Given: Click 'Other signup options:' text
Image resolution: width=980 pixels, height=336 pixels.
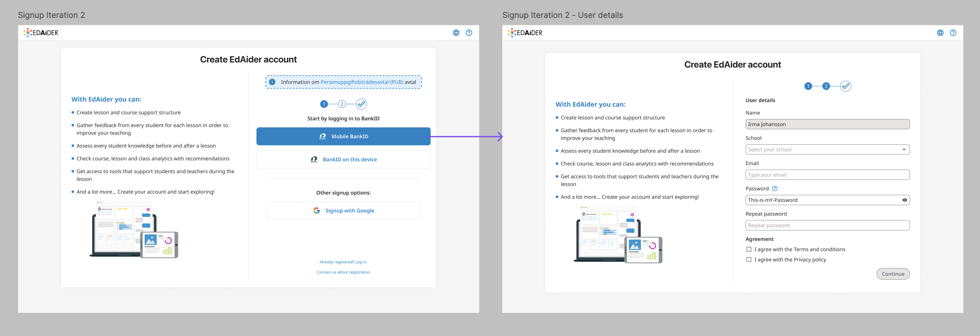Looking at the screenshot, I should tap(343, 193).
